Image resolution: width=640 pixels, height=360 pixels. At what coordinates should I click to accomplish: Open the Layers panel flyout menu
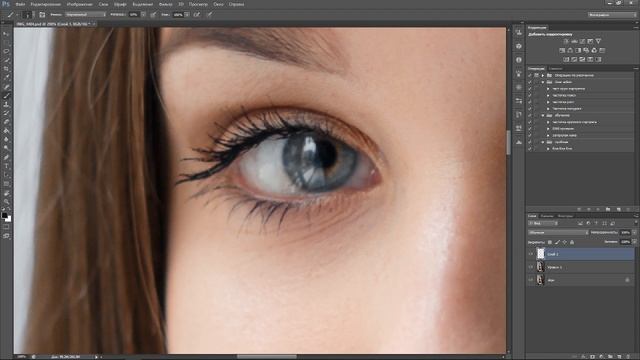(x=636, y=216)
